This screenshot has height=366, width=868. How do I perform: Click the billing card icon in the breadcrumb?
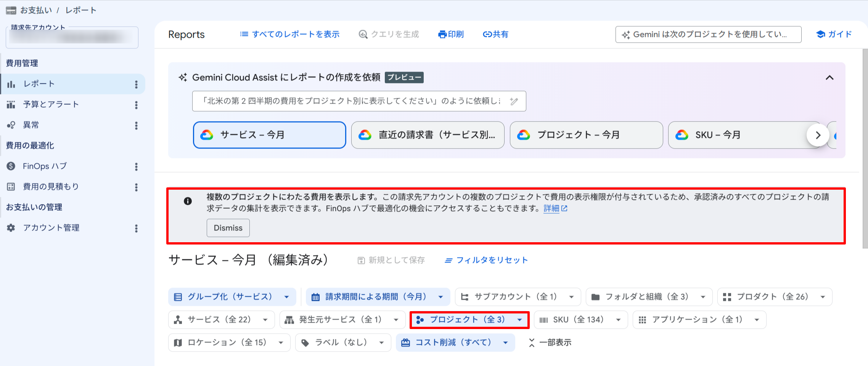pos(11,10)
